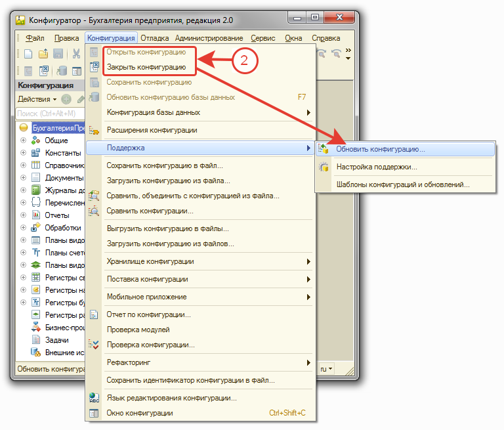Expand the Документы tree node
This screenshot has width=504, height=430.
(x=23, y=178)
